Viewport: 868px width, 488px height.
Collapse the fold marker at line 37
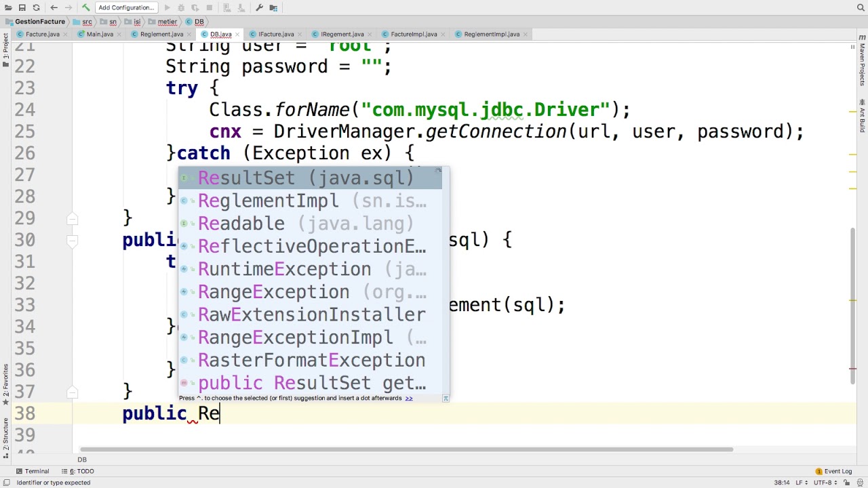(x=73, y=392)
